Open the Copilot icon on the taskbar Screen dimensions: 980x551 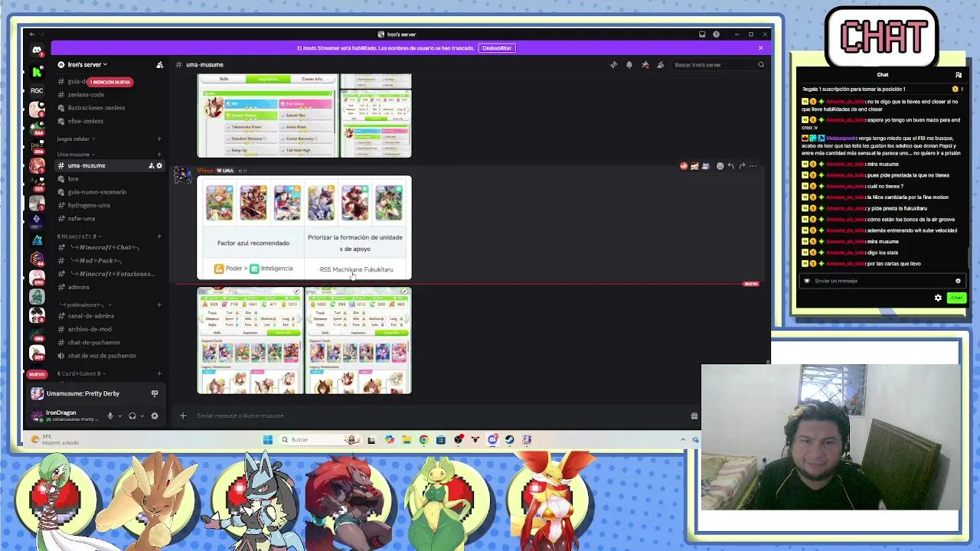point(390,440)
